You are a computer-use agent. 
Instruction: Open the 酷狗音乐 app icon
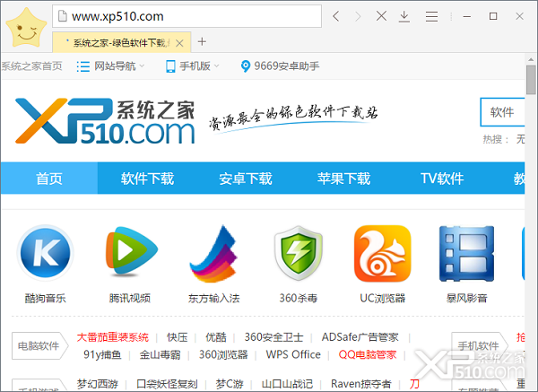(46, 253)
